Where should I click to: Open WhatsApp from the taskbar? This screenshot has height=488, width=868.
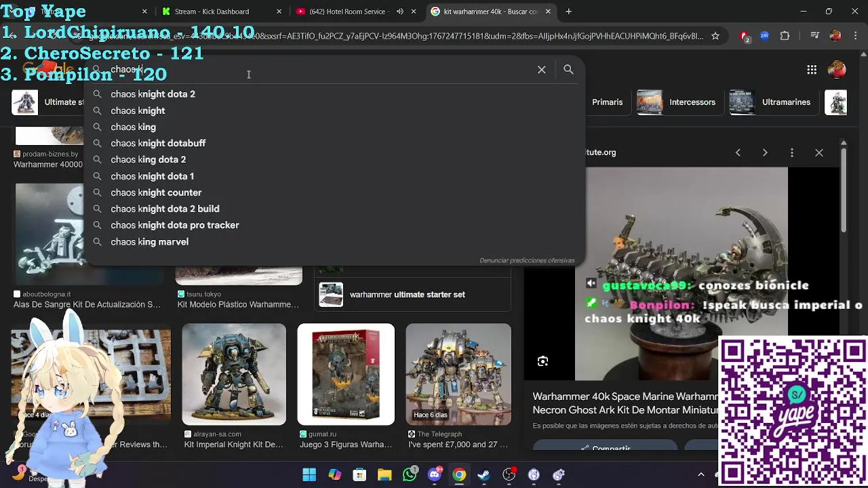pyautogui.click(x=410, y=474)
